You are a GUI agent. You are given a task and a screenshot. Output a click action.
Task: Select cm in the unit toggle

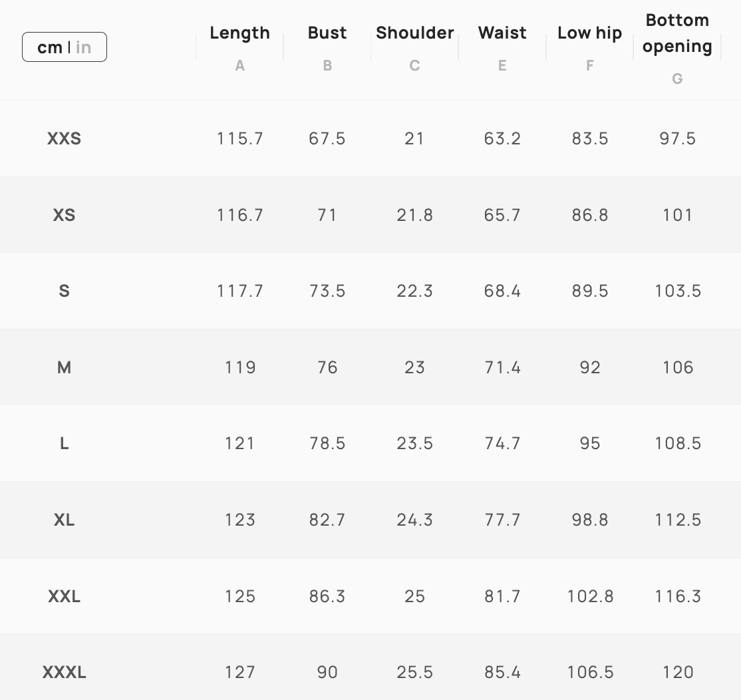(49, 47)
